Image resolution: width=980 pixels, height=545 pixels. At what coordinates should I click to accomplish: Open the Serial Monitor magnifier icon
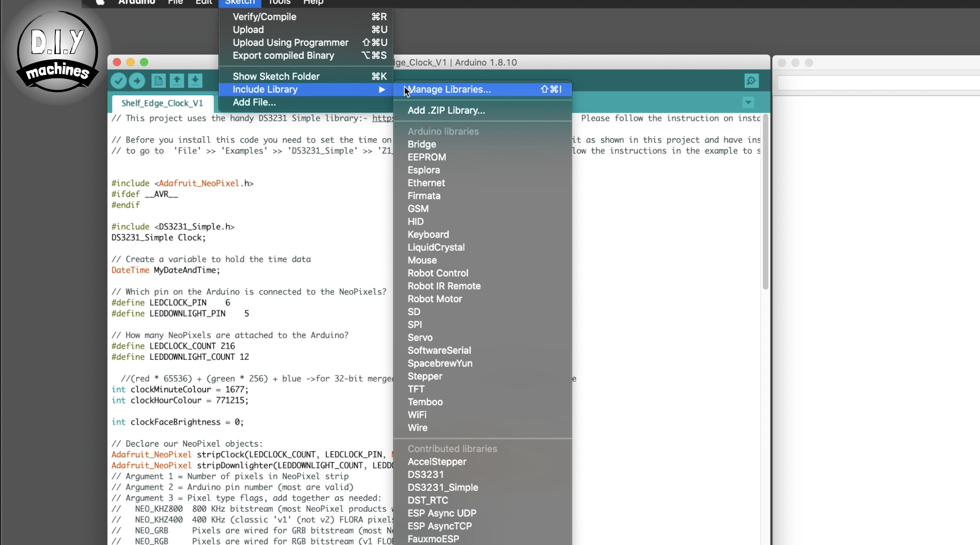point(751,81)
